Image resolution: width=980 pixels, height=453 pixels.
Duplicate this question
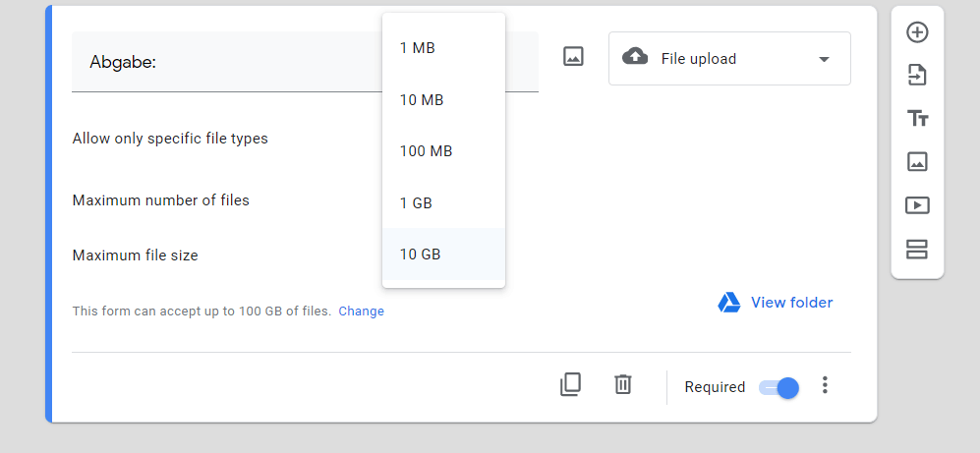point(570,385)
